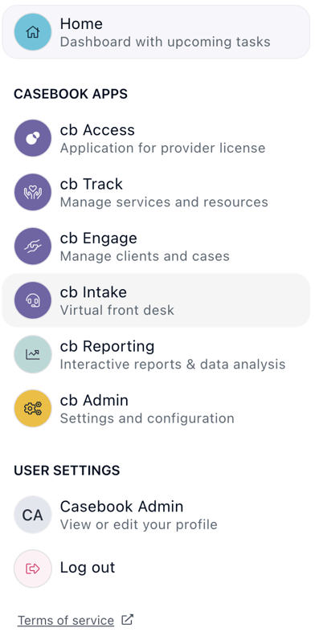Open cb Reporting interactive reports entry
This screenshot has height=644, width=315.
[156, 354]
